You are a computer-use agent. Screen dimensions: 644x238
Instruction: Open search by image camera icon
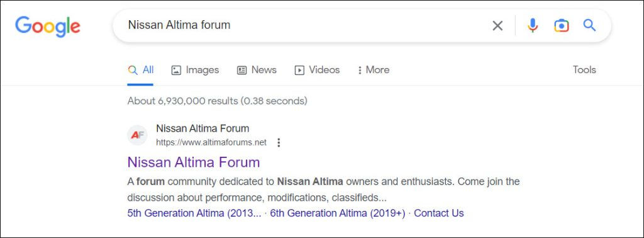(561, 25)
